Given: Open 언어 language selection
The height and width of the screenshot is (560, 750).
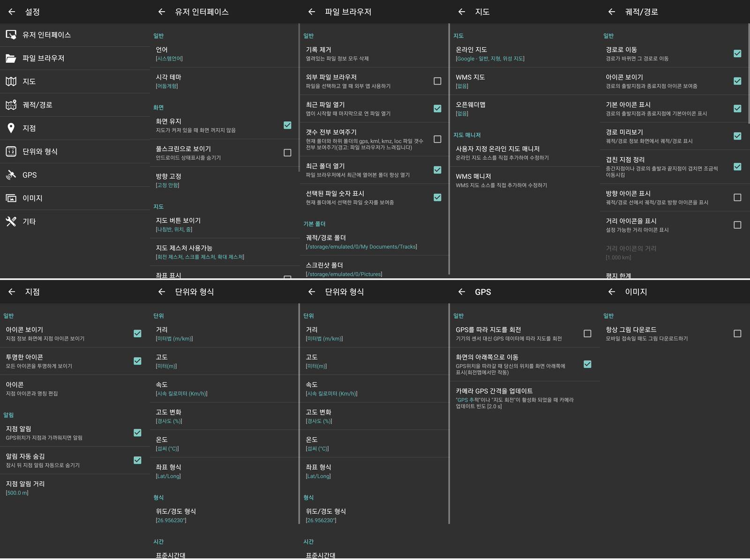Looking at the screenshot, I should coord(225,53).
